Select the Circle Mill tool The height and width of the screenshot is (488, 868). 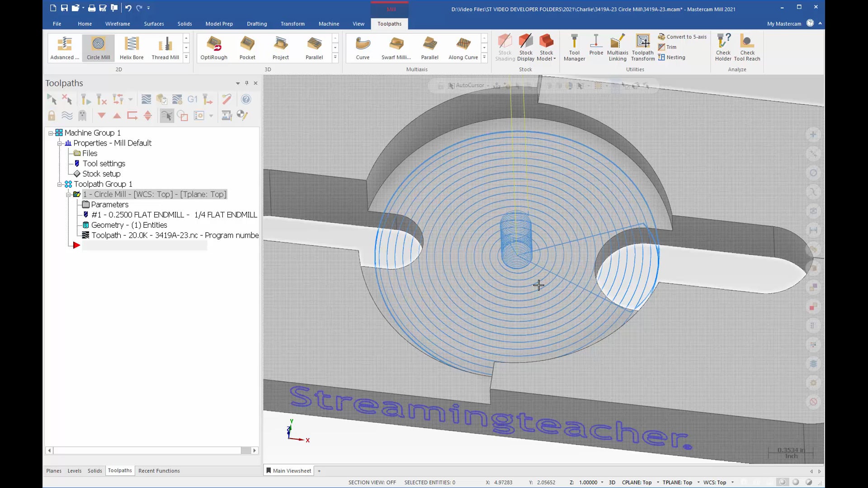click(x=98, y=47)
